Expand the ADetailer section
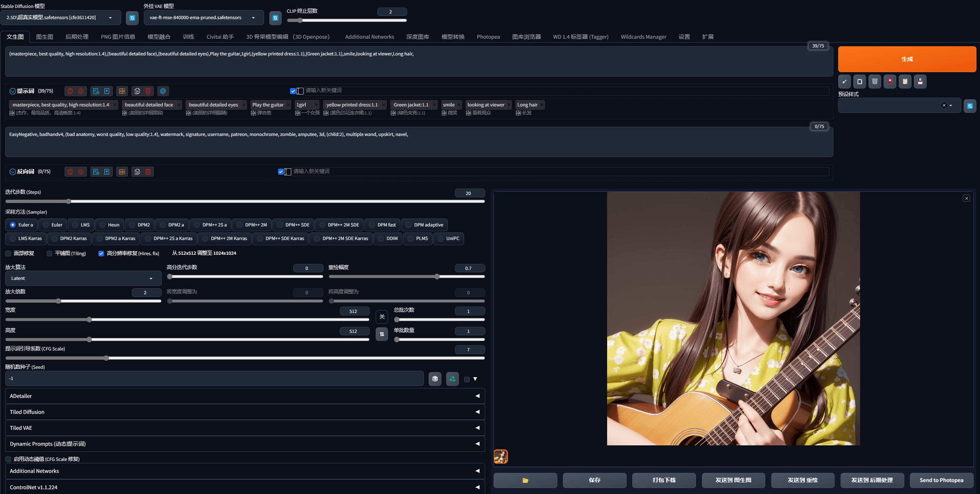Viewport: 980px width, 494px height. tap(245, 396)
